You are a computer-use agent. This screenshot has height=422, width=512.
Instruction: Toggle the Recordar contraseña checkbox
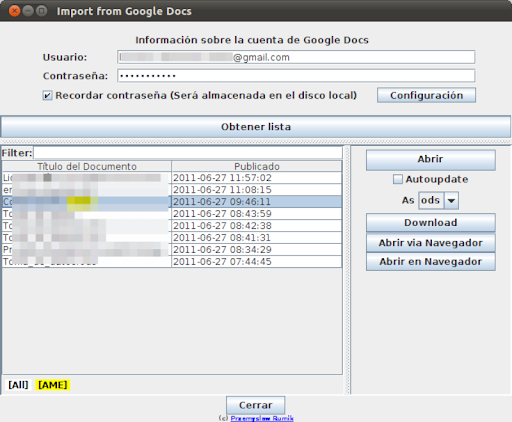(x=47, y=96)
